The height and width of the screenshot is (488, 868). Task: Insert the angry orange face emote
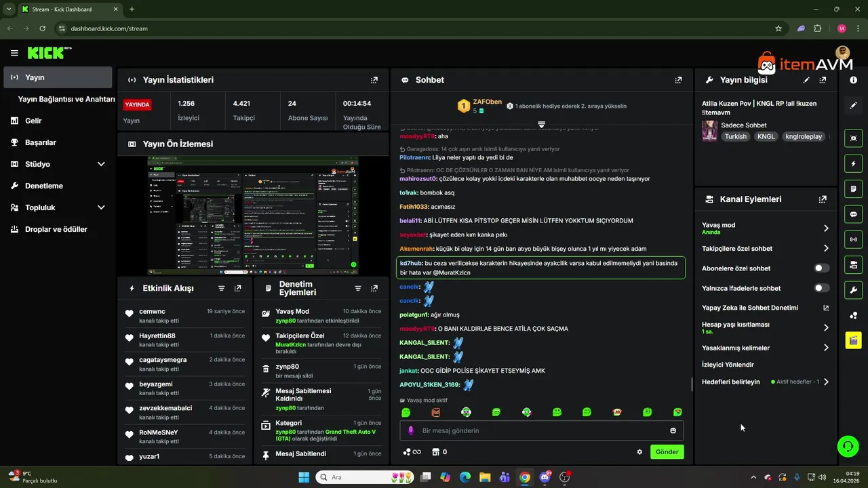tap(436, 412)
